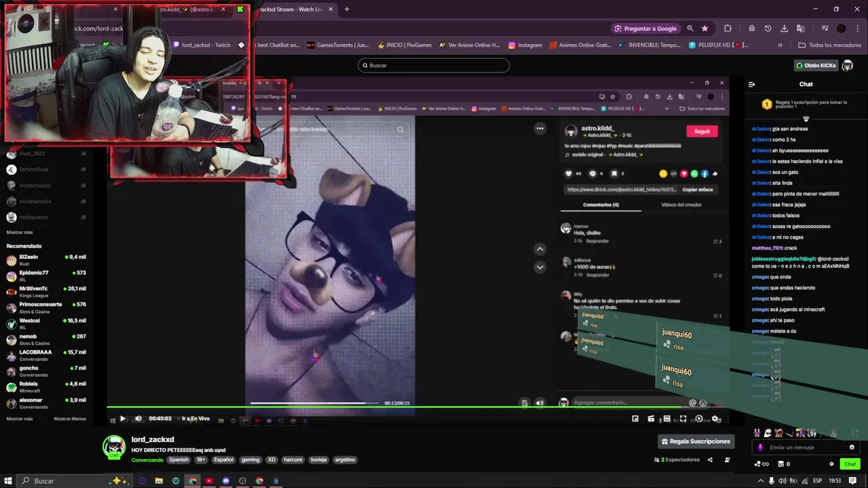Select the 'gaming' stream tag

[x=250, y=460]
